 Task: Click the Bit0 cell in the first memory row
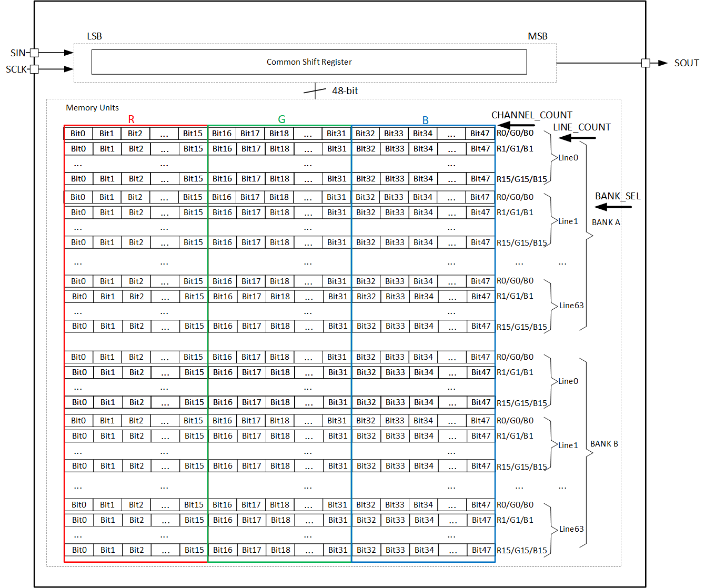(78, 133)
